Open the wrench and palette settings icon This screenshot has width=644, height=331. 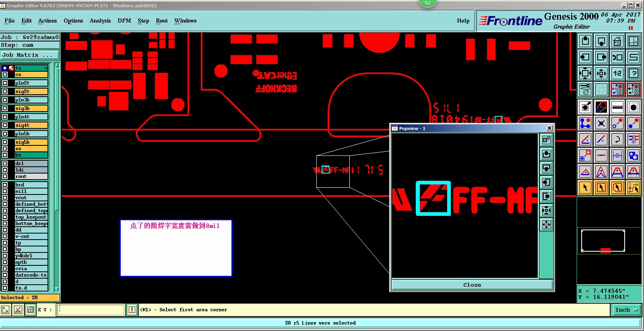[585, 89]
